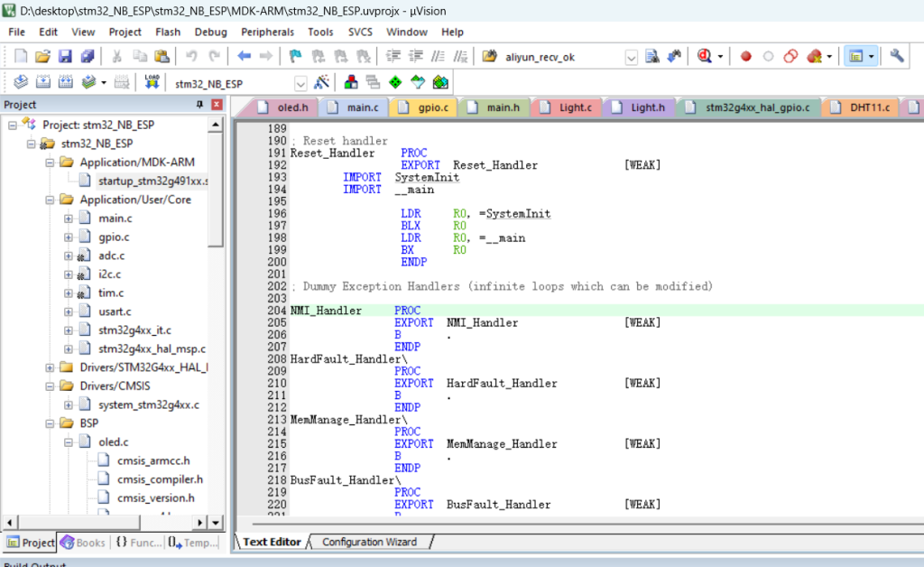Pin the Project panel with pushpin
Image resolution: width=924 pixels, height=567 pixels.
pyautogui.click(x=199, y=105)
